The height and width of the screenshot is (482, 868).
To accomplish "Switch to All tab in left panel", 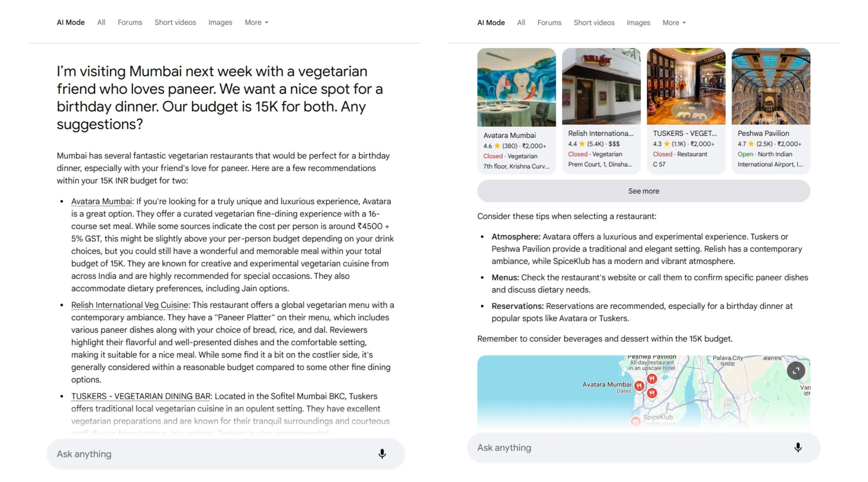I will (x=101, y=22).
